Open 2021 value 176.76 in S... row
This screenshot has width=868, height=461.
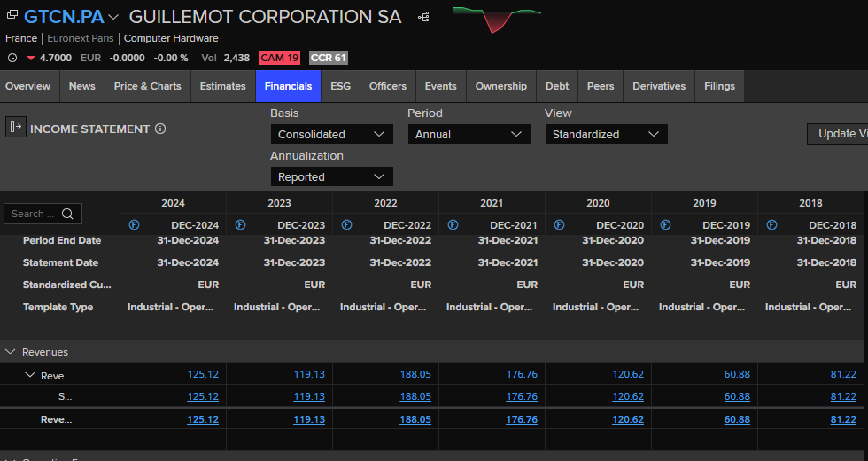coord(522,397)
